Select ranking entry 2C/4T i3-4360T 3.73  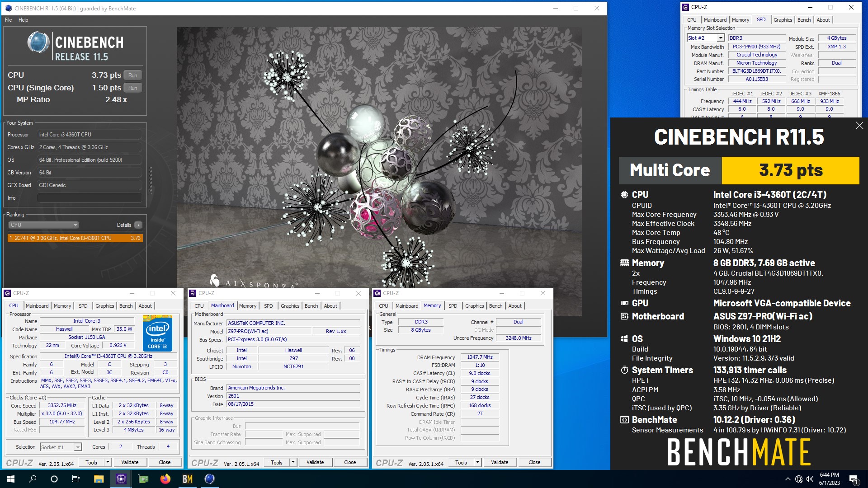pyautogui.click(x=75, y=238)
